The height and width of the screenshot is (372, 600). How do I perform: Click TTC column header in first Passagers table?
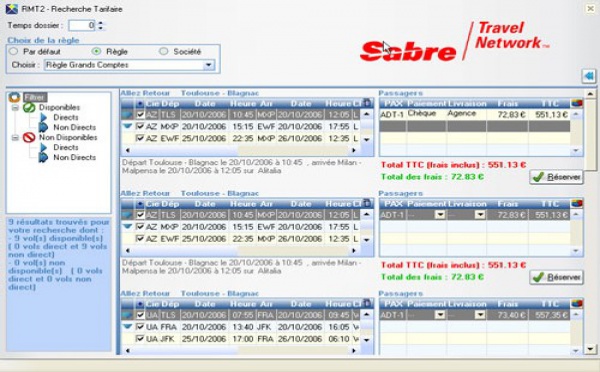549,103
